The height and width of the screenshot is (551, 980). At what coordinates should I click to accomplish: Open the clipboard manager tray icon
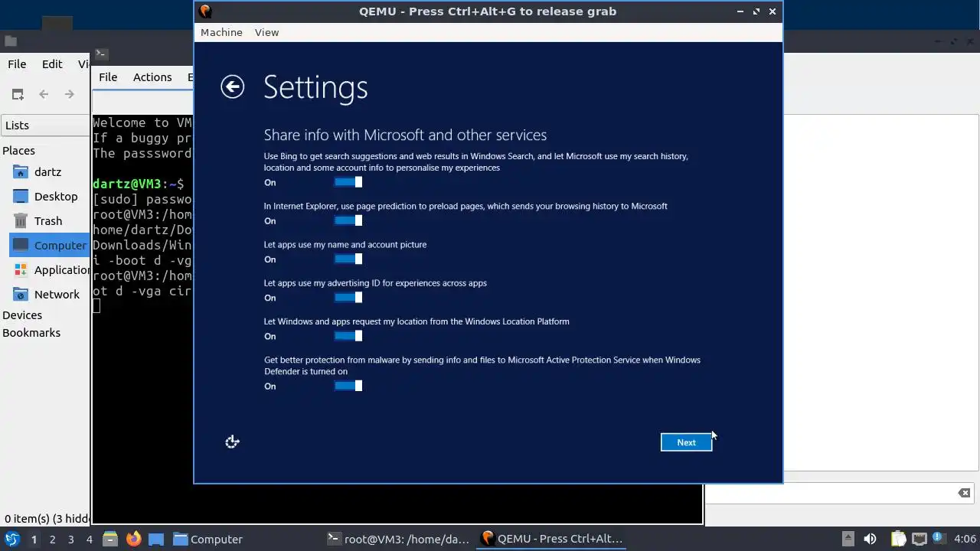[898, 539]
